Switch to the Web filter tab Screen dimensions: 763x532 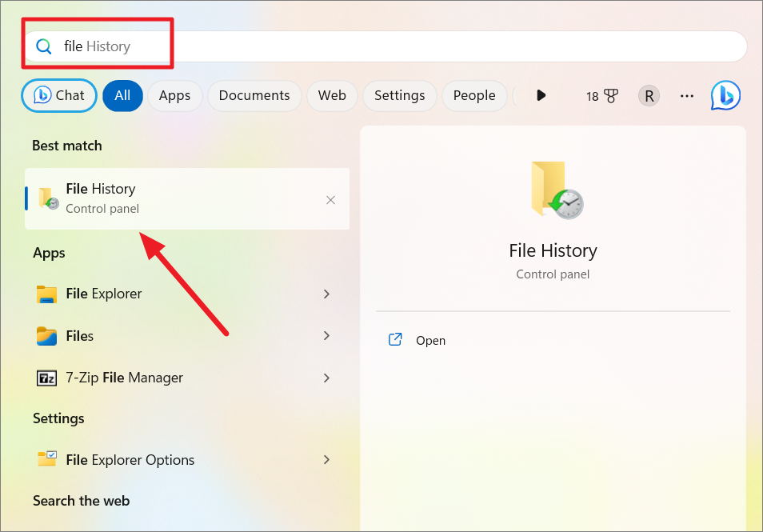click(x=332, y=95)
